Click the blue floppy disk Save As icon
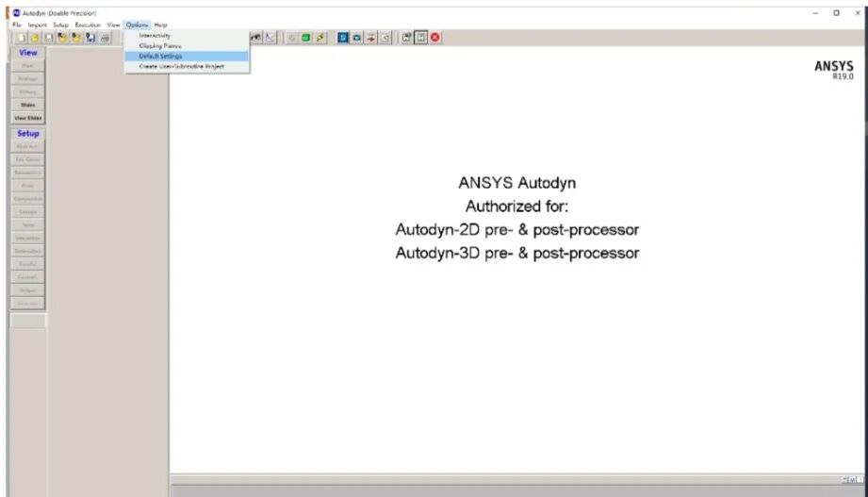The height and width of the screenshot is (497, 868). (x=90, y=38)
